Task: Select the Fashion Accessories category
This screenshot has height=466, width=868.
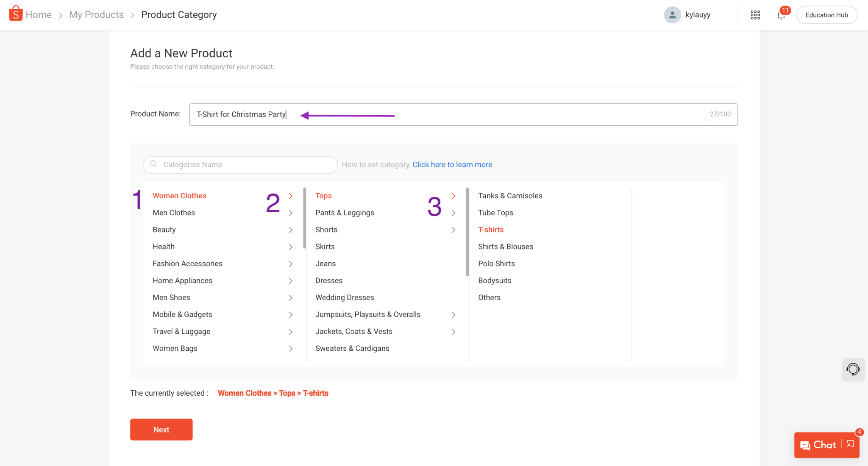Action: [187, 264]
